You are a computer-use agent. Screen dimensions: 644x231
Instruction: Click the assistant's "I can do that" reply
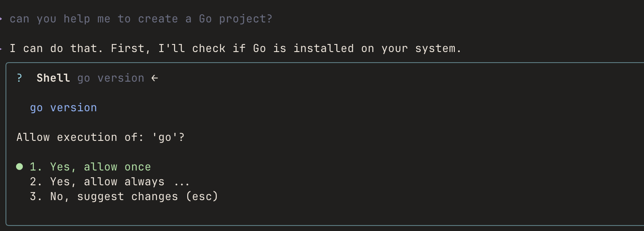(235, 49)
